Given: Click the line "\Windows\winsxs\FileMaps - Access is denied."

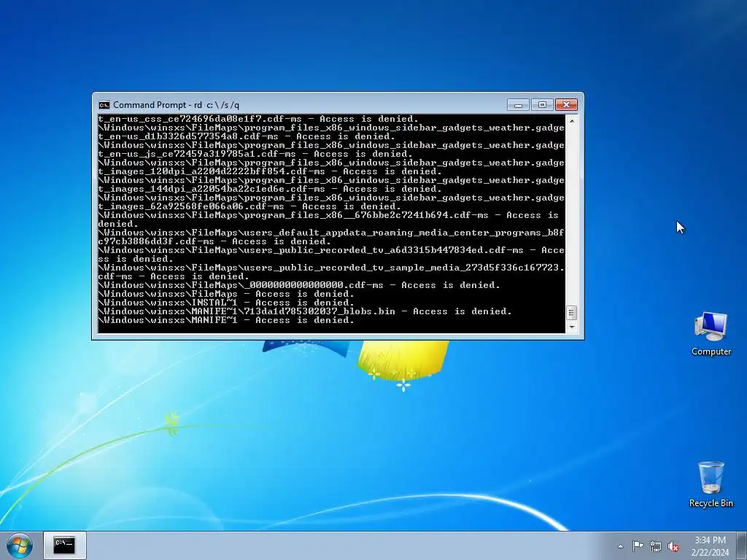Looking at the screenshot, I should click(x=226, y=294).
